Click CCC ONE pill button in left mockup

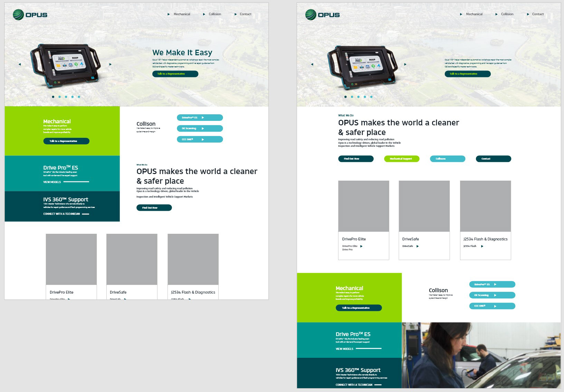[200, 139]
